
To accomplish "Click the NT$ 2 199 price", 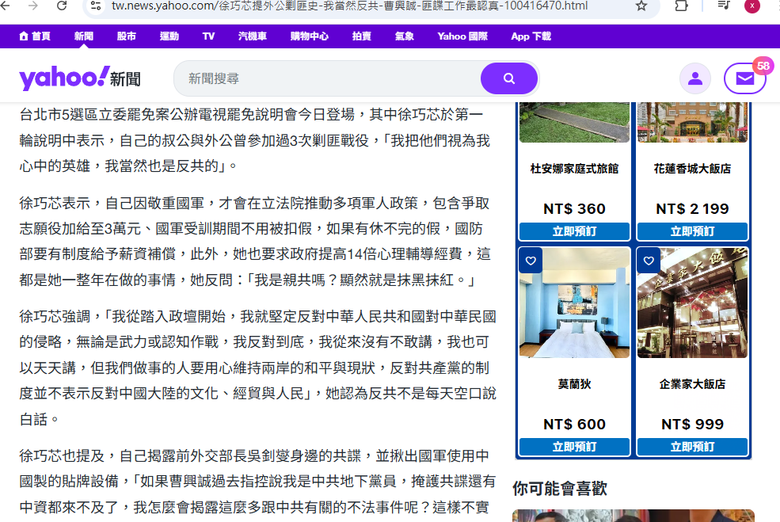I will (692, 209).
